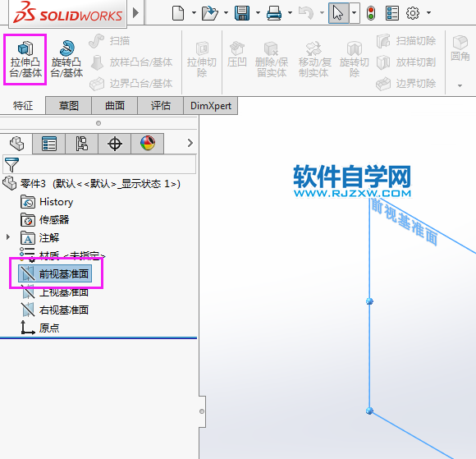The height and width of the screenshot is (459, 476).
Task: Click the Print icon
Action: (274, 13)
